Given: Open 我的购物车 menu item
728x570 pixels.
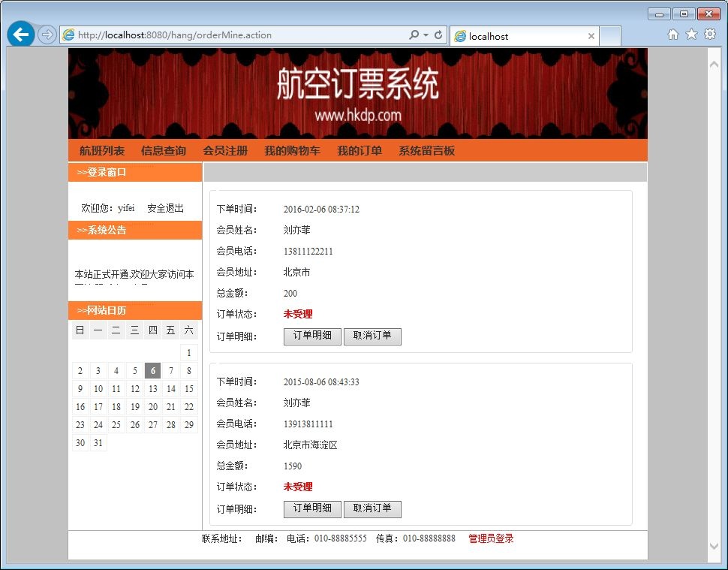Looking at the screenshot, I should (293, 150).
